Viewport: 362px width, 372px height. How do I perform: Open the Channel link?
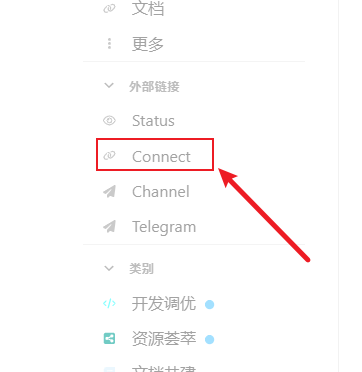pyautogui.click(x=161, y=192)
